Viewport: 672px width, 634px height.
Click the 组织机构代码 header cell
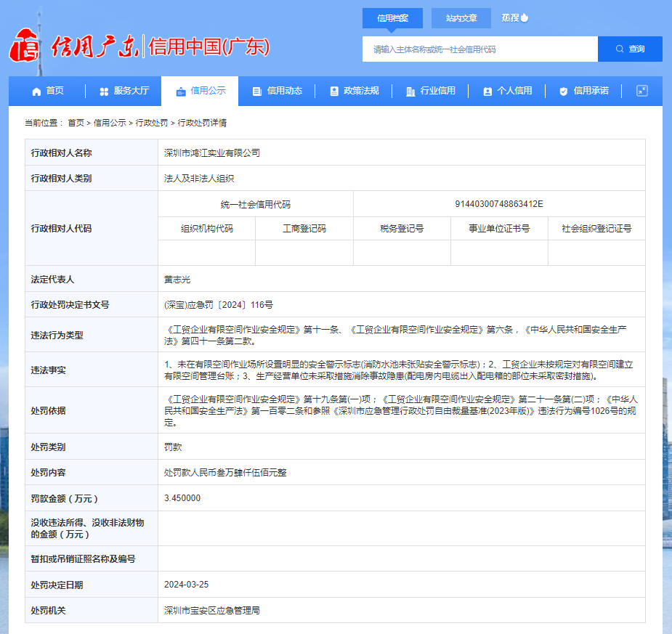click(206, 229)
